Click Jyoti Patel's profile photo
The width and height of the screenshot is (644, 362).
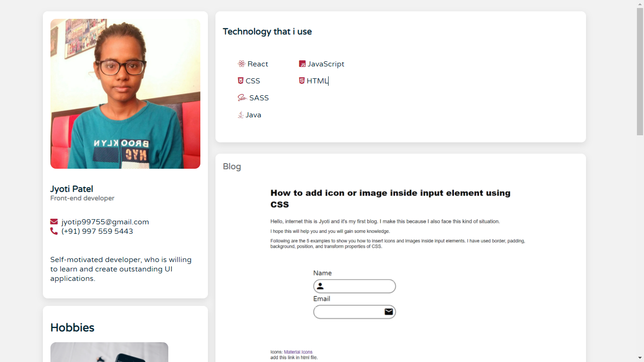[x=125, y=94]
